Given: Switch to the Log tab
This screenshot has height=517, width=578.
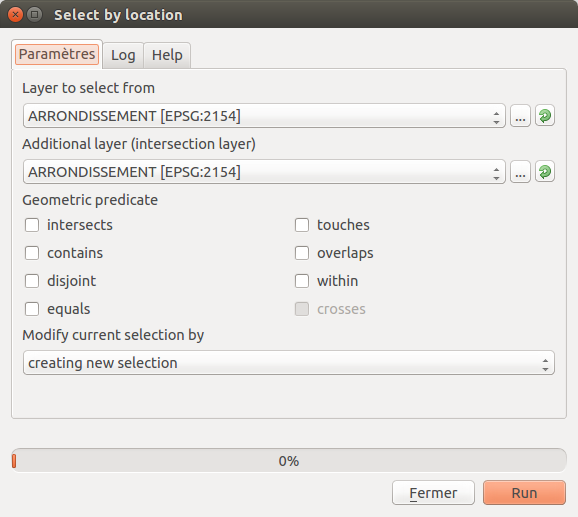Looking at the screenshot, I should pyautogui.click(x=123, y=55).
